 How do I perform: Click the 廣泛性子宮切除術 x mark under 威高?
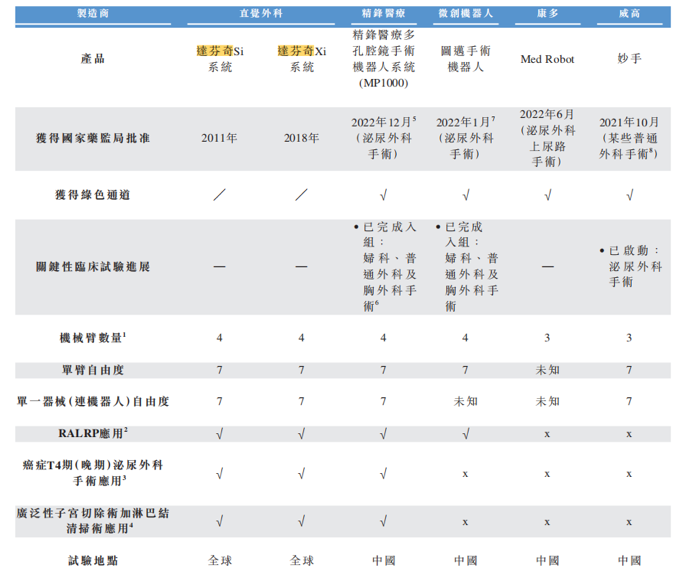[629, 523]
